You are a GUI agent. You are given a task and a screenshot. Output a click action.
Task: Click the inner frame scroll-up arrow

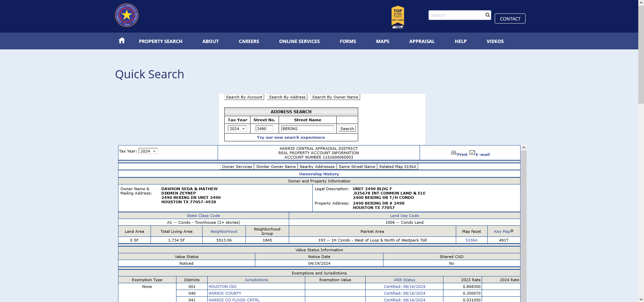(524, 147)
